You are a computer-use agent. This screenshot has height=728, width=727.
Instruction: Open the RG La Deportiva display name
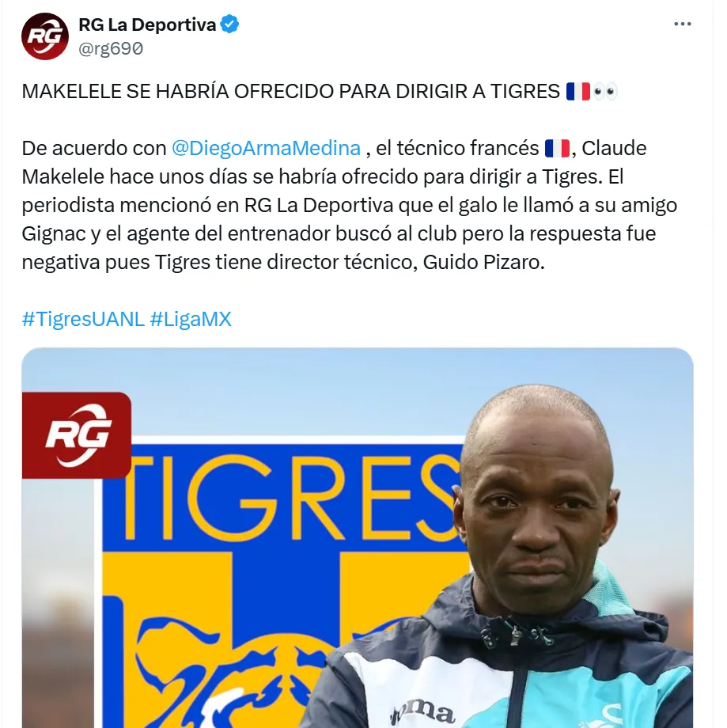147,25
